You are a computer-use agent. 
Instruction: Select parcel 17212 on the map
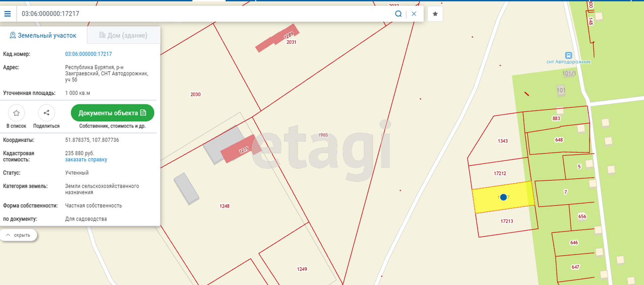click(499, 173)
